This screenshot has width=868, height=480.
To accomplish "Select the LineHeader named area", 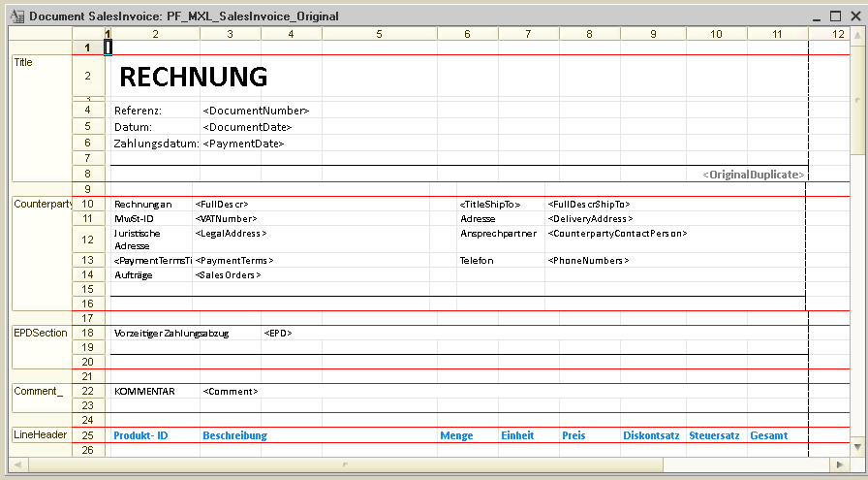I will (41, 435).
